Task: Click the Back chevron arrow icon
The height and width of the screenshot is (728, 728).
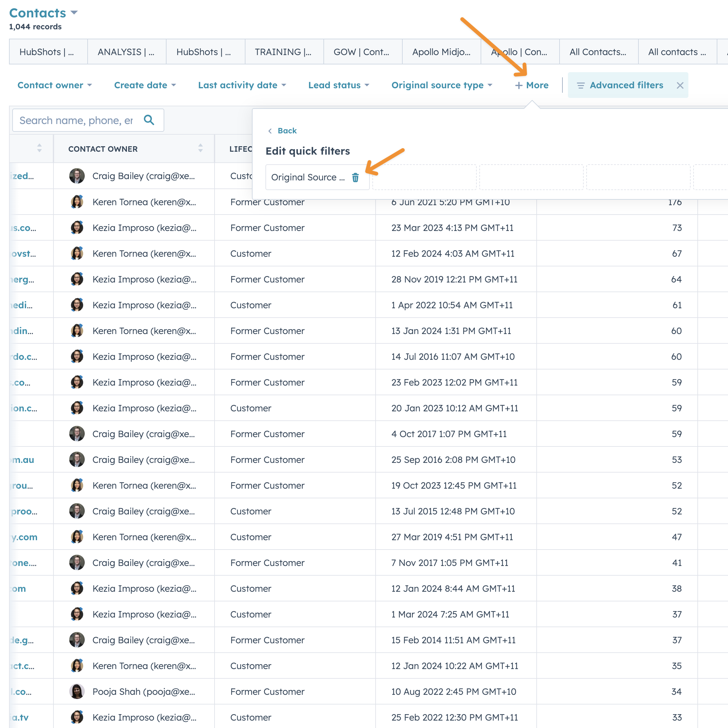Action: click(270, 131)
